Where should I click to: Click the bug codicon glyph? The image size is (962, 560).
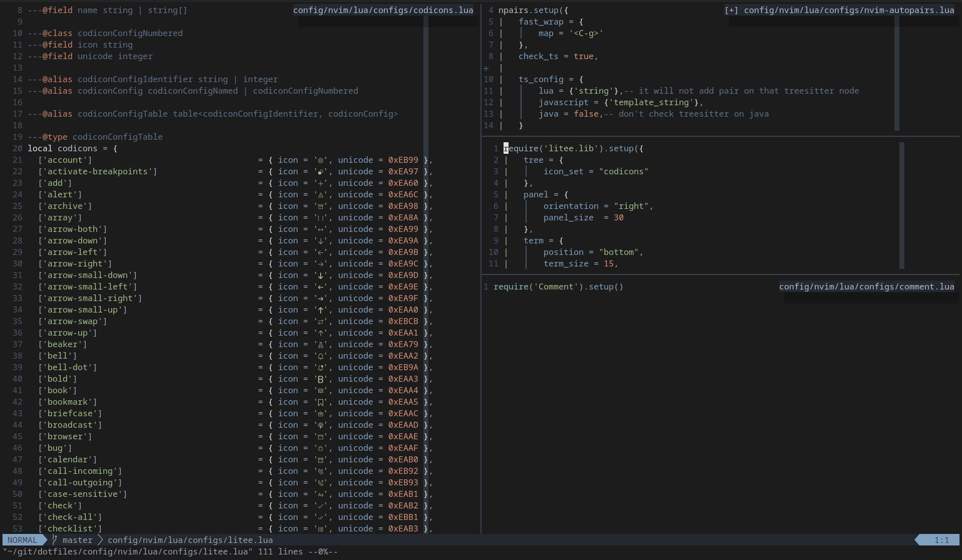click(x=321, y=448)
